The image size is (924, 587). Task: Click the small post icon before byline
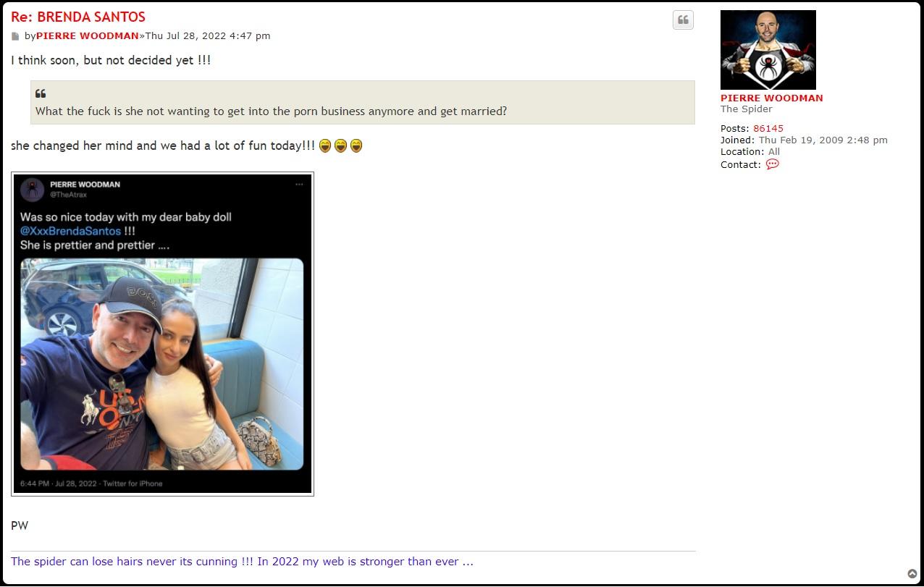[15, 36]
